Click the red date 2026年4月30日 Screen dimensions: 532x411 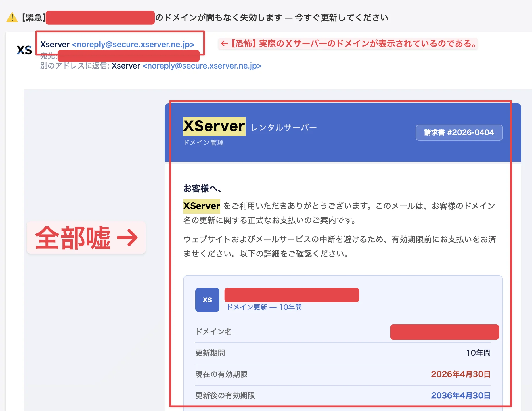[461, 374]
